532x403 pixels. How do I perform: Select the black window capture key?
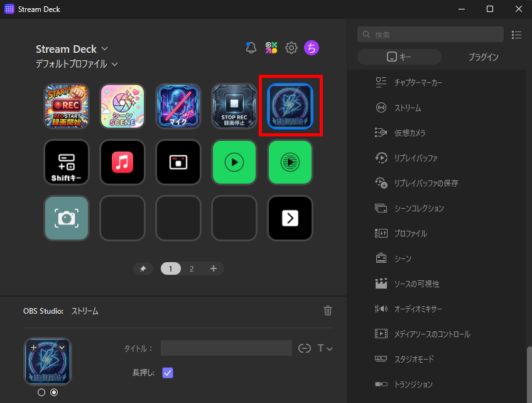click(x=178, y=162)
